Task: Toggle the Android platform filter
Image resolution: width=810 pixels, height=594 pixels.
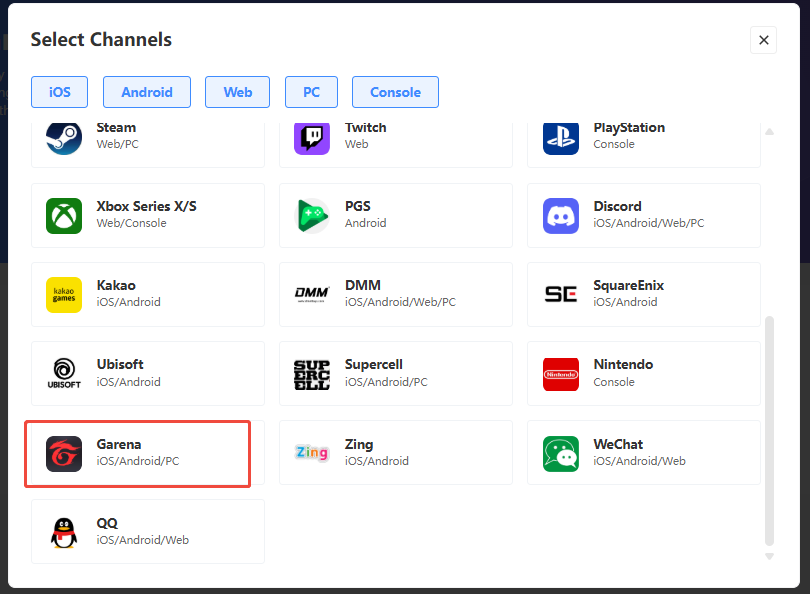Action: click(x=147, y=92)
